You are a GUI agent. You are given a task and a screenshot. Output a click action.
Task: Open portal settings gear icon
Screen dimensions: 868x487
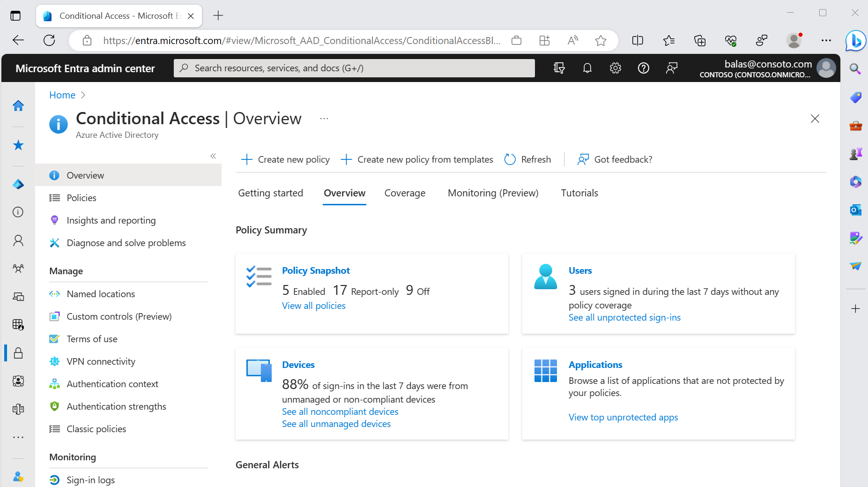tap(616, 68)
